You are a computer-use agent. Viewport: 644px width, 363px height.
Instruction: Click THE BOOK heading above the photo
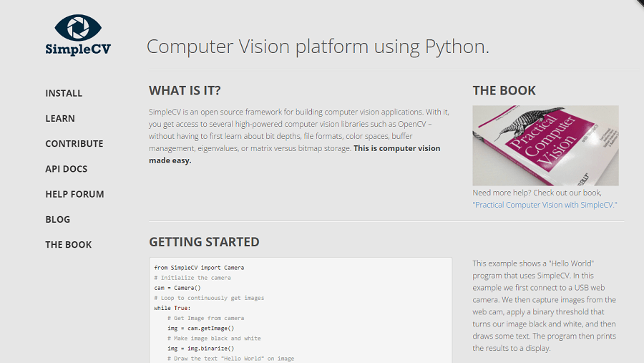tap(504, 90)
